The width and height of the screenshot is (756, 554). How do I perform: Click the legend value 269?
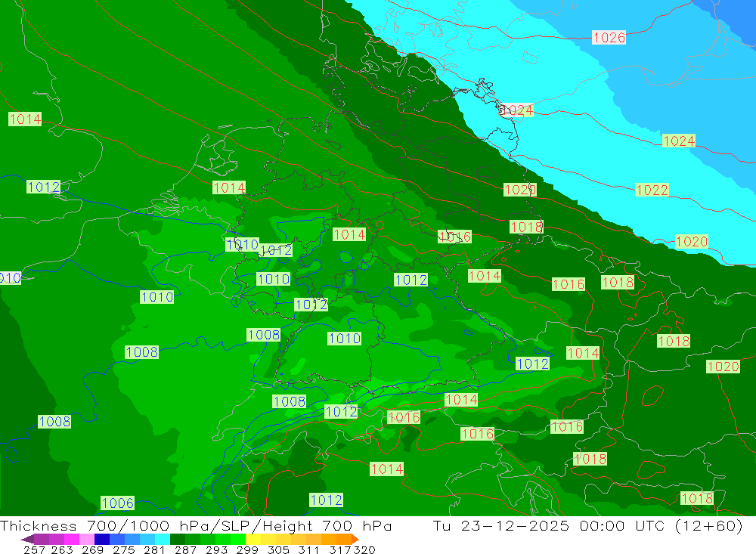point(92,549)
